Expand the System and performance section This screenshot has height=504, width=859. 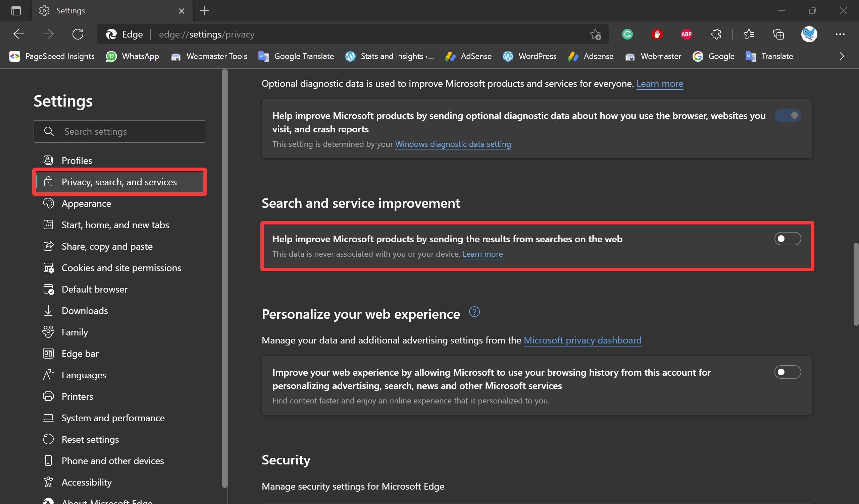tap(113, 418)
